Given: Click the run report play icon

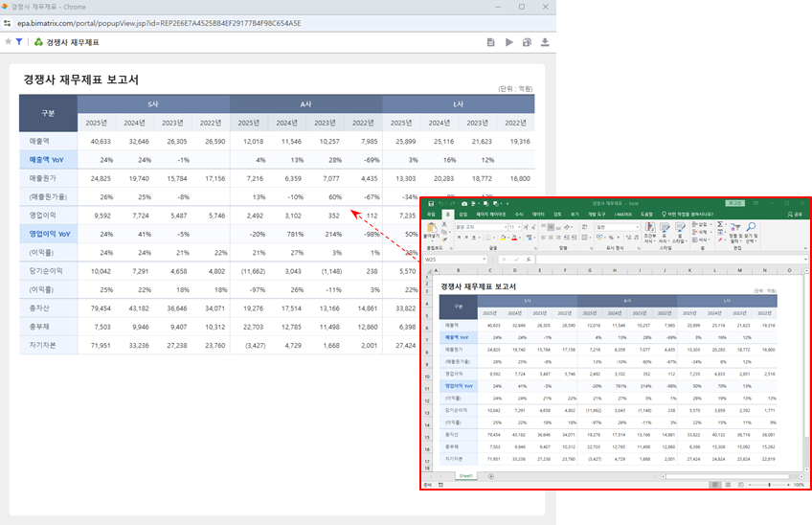Looking at the screenshot, I should click(x=509, y=42).
